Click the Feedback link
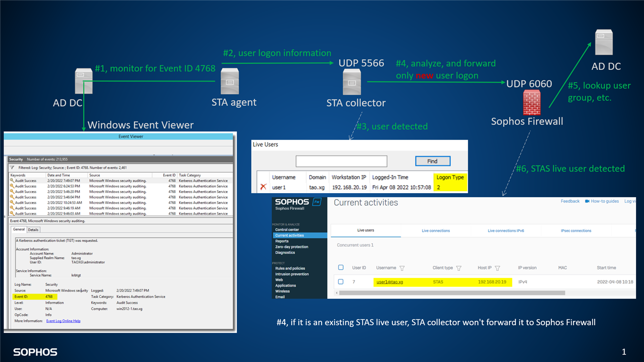The width and height of the screenshot is (644, 362). [570, 201]
